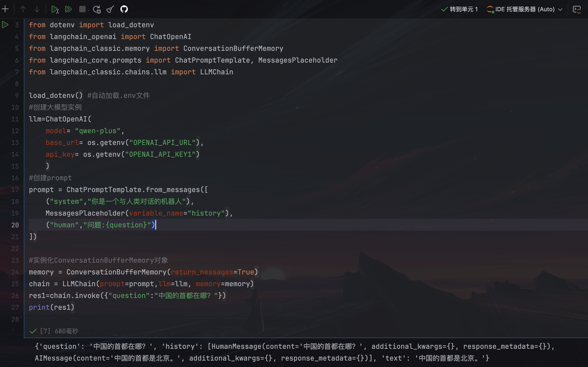
Task: Clear outputs with the broom icon
Action: [x=110, y=9]
